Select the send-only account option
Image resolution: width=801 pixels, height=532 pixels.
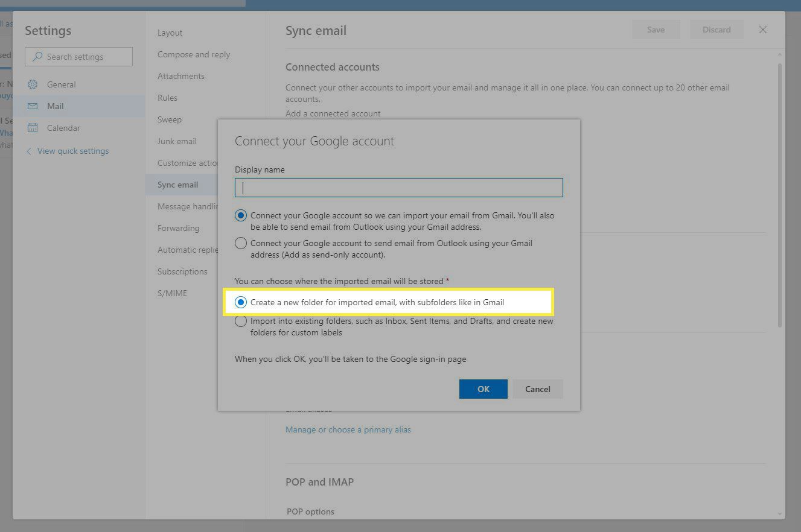(241, 243)
